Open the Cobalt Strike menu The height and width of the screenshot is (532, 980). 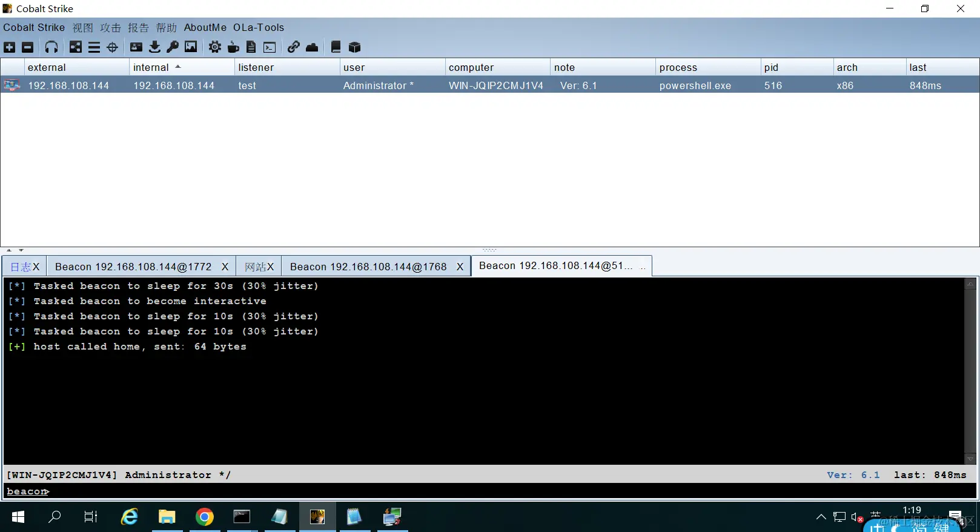pyautogui.click(x=34, y=28)
